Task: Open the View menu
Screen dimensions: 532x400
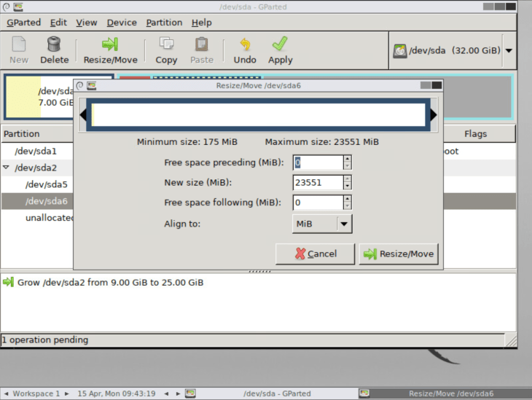Action: (x=87, y=23)
